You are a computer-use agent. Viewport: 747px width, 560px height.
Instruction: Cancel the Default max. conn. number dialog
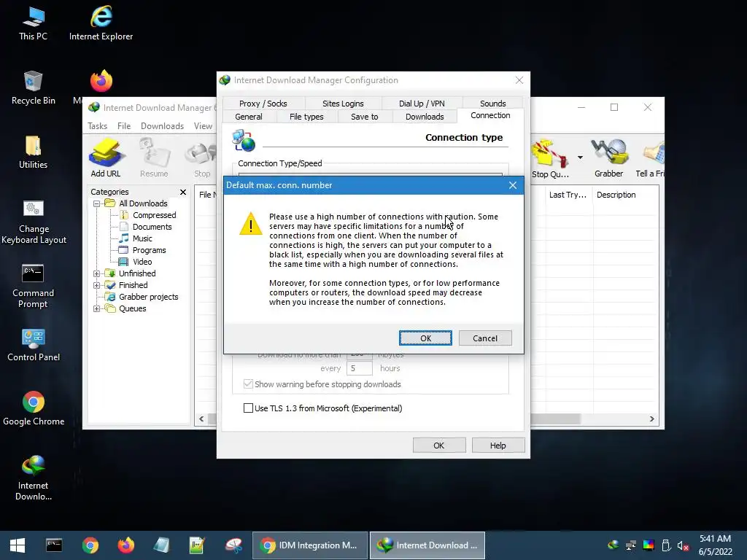point(485,338)
